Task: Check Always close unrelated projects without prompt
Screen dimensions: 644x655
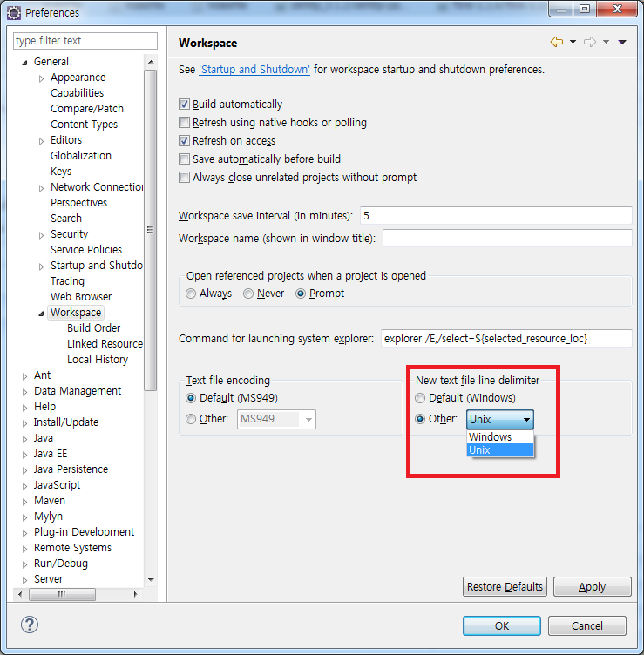Action: (x=184, y=178)
